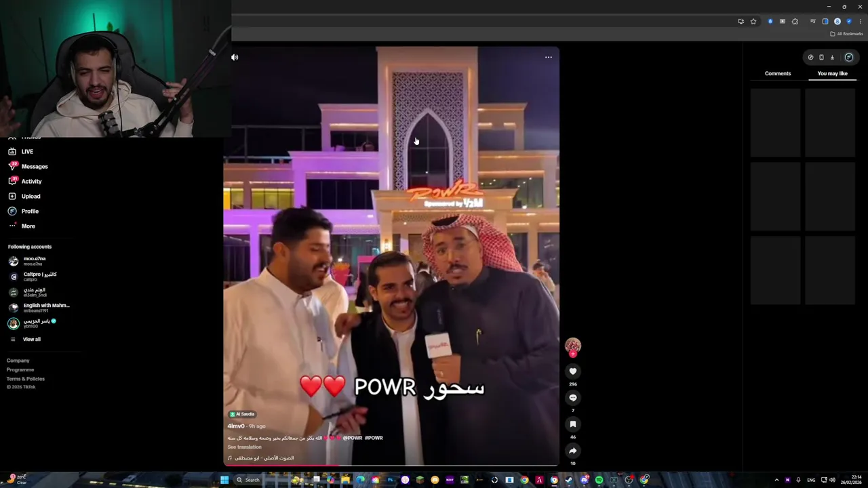Open English with Mahm... account

pos(39,308)
